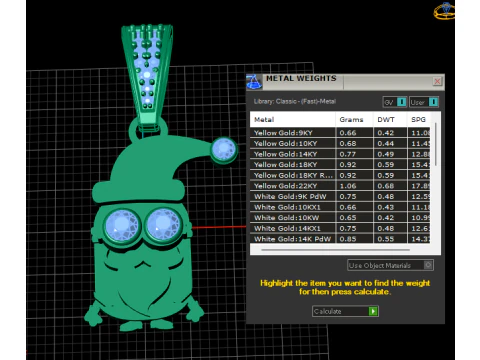Click the 0.68 DWT value for 22KY
Viewport: 480px width, 360px height.
point(385,186)
